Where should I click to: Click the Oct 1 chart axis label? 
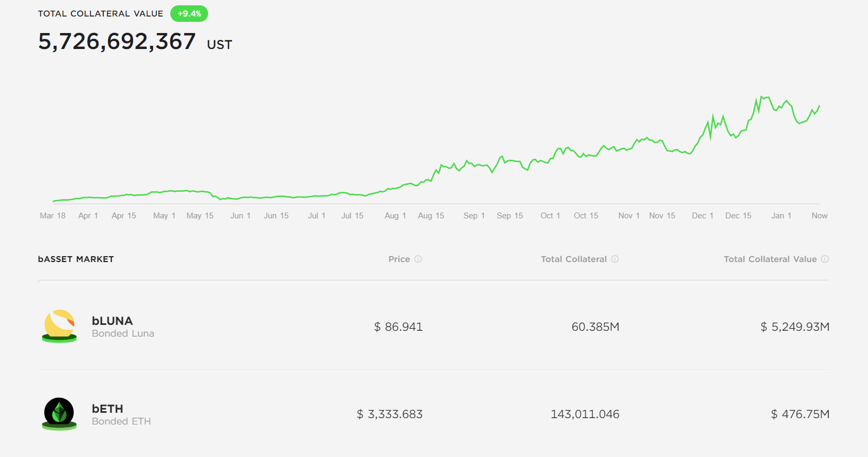(x=550, y=216)
